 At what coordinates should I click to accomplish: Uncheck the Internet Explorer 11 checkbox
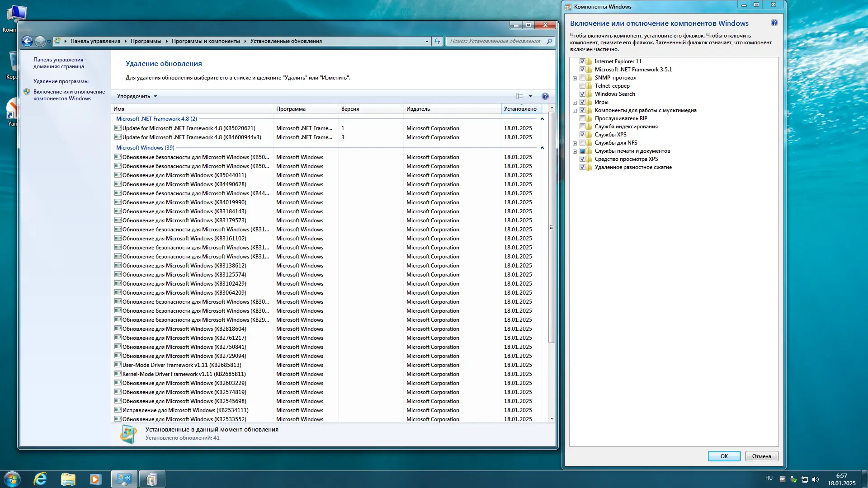[x=582, y=61]
